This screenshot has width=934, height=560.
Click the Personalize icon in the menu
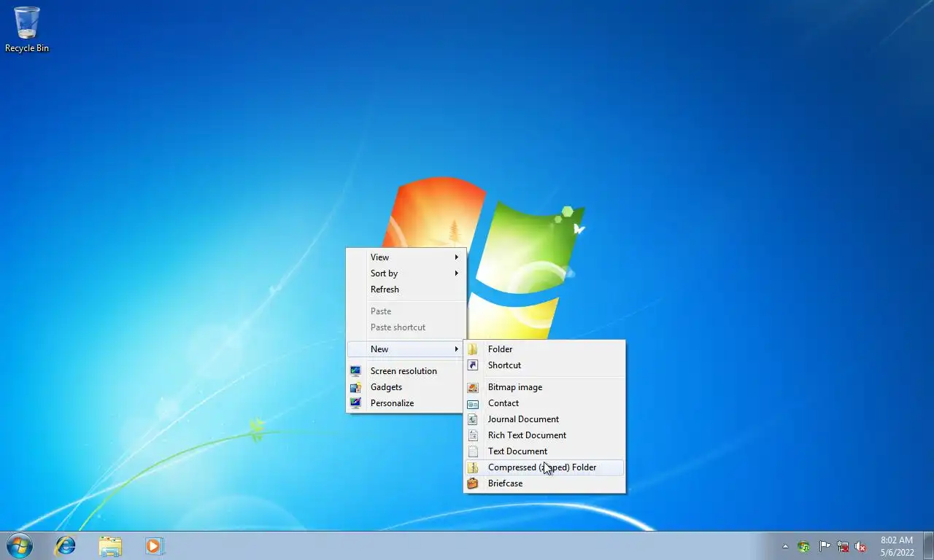tap(355, 403)
